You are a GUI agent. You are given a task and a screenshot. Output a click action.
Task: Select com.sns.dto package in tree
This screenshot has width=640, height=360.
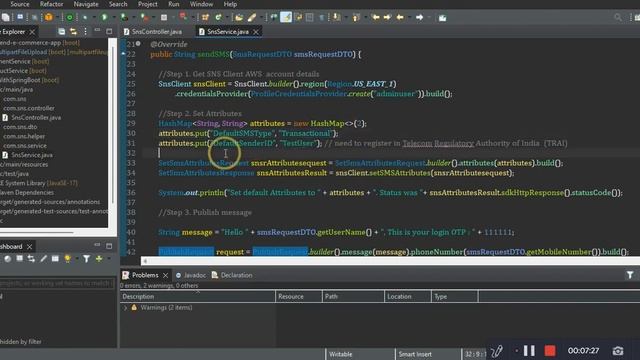20,127
